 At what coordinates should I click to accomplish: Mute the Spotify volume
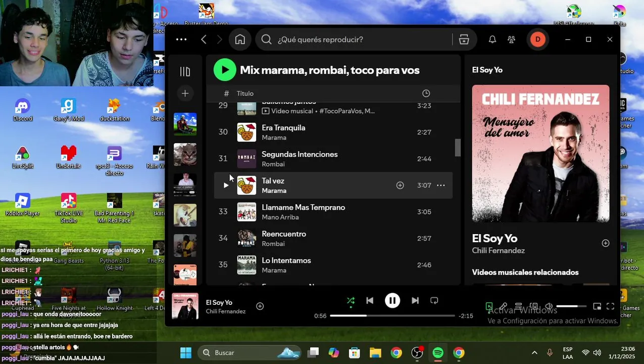549,306
